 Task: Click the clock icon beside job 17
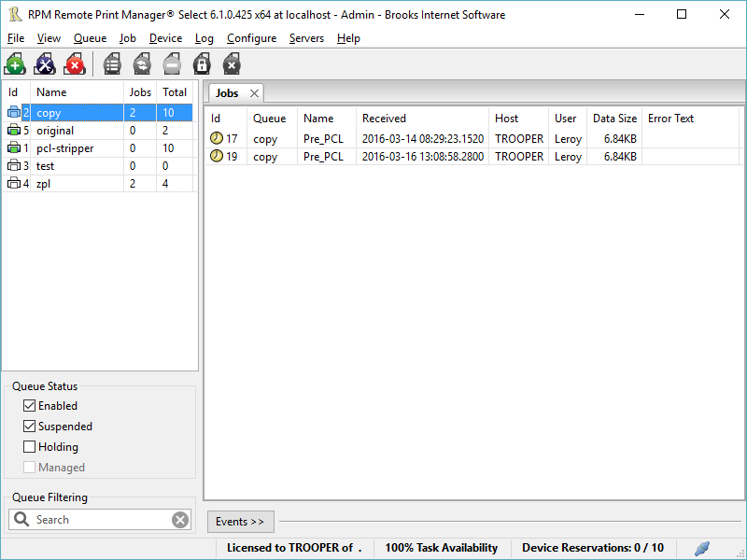216,138
